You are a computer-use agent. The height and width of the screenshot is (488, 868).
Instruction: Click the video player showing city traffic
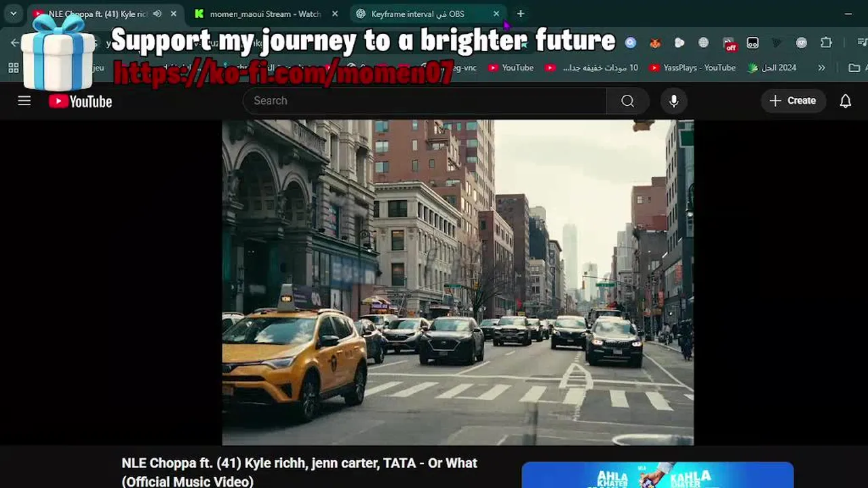(x=458, y=283)
